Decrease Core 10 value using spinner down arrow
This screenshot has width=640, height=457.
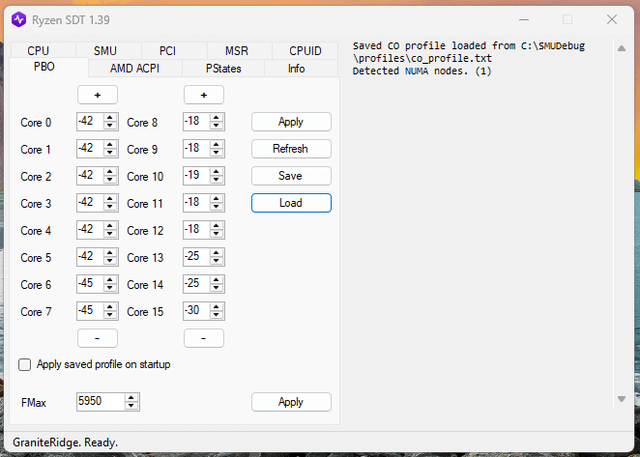click(216, 180)
